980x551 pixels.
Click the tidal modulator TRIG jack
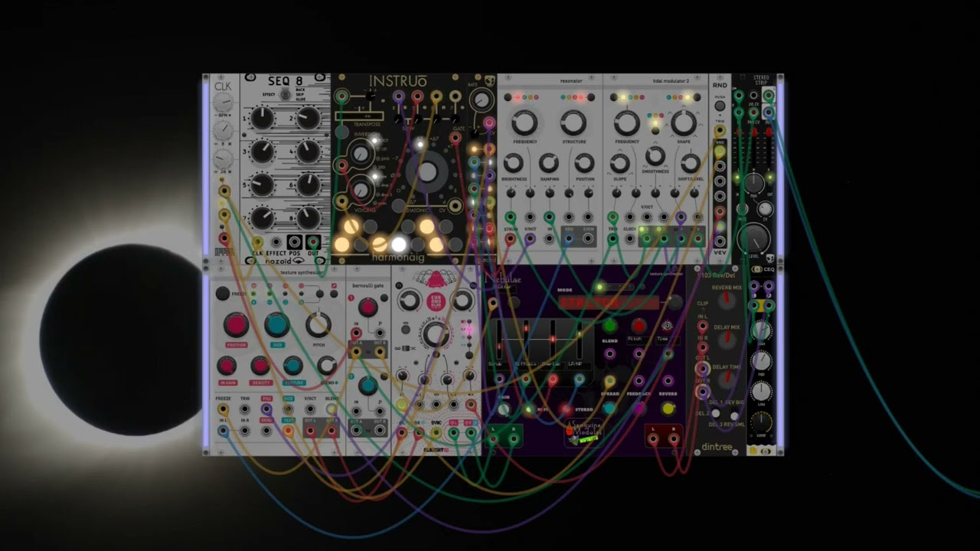click(x=612, y=239)
